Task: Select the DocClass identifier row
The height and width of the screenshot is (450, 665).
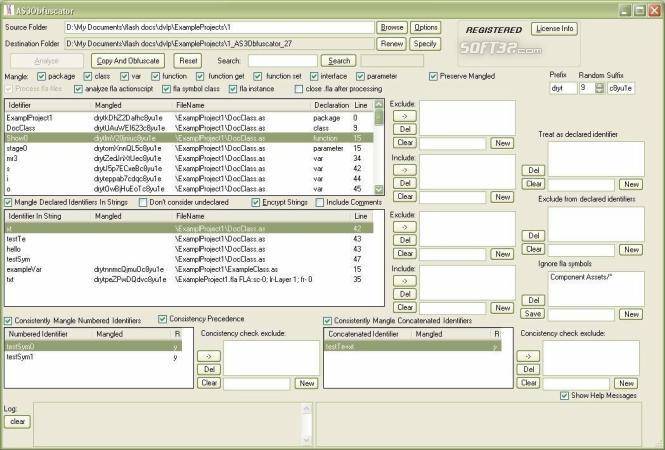Action: click(x=190, y=128)
